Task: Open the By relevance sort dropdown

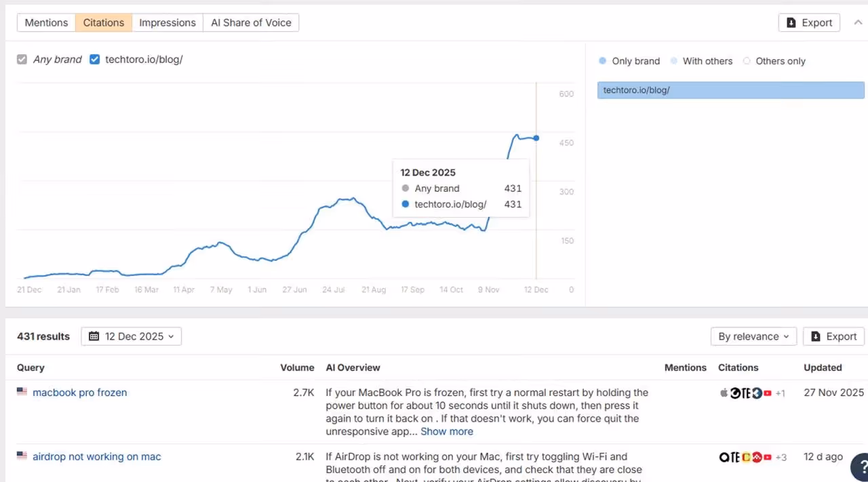Action: (x=753, y=336)
